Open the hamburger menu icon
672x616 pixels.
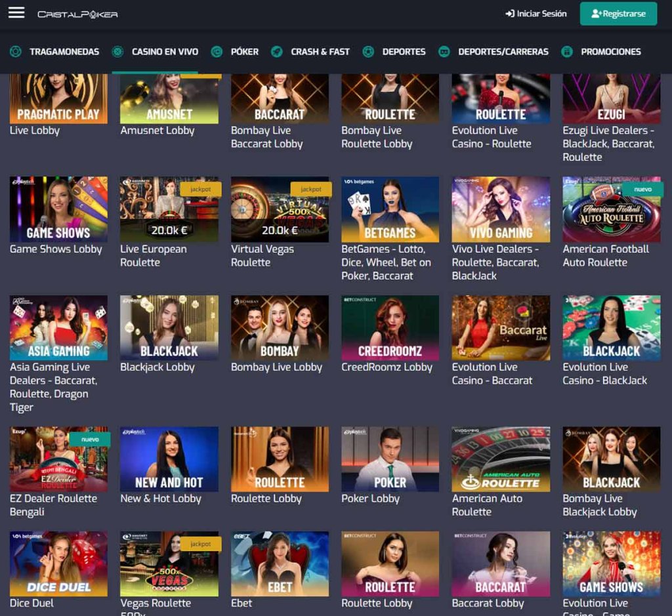pyautogui.click(x=16, y=13)
